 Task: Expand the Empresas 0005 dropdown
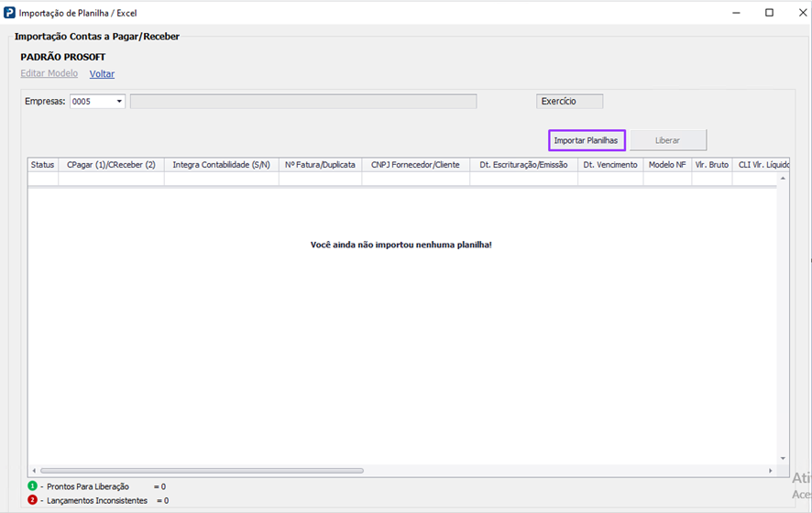(119, 102)
